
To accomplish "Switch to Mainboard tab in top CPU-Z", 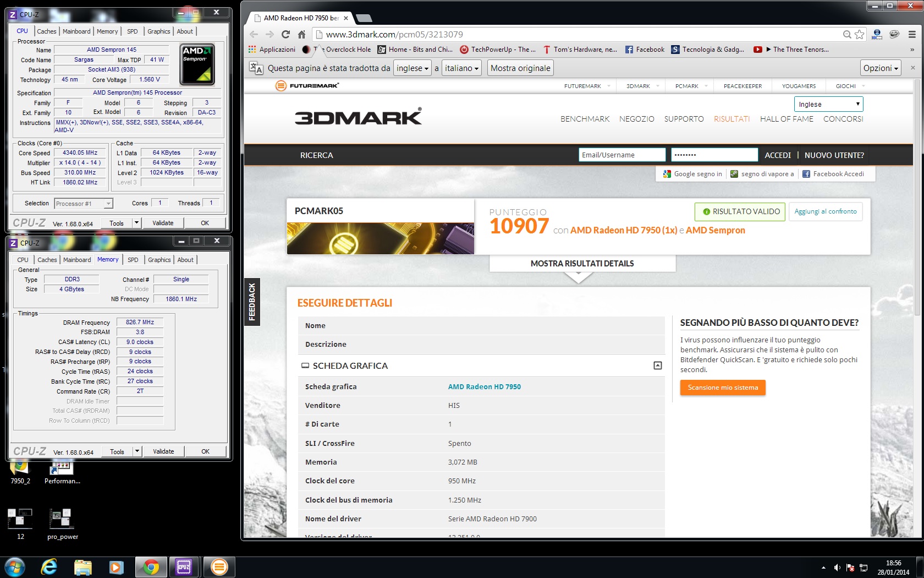I will click(x=76, y=31).
